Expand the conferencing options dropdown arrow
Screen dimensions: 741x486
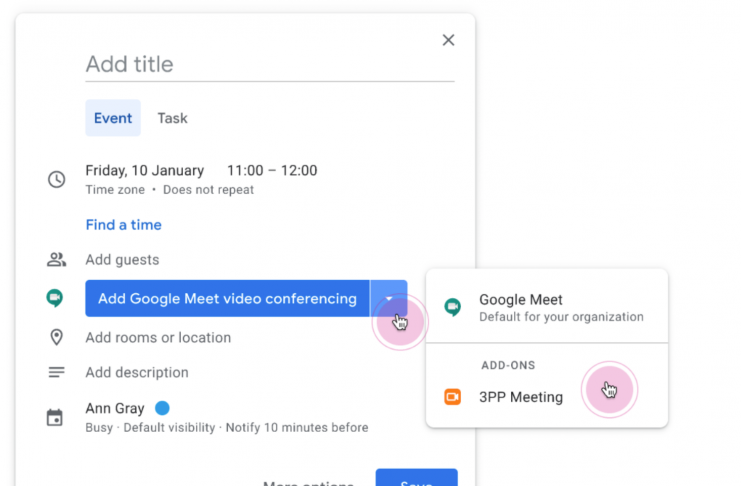(x=388, y=298)
